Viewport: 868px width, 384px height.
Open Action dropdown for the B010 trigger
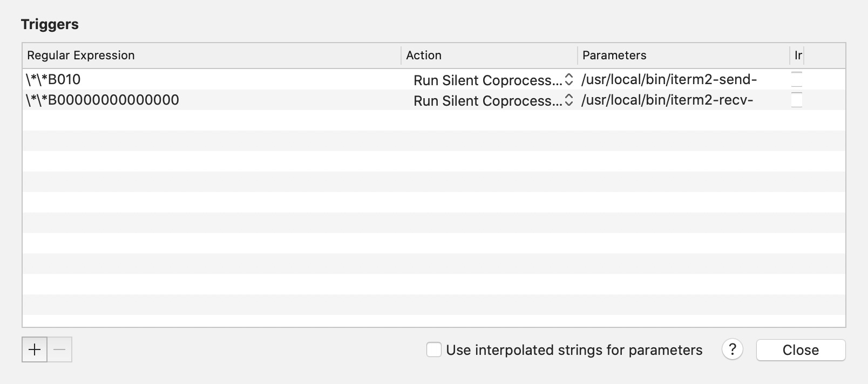click(x=493, y=80)
